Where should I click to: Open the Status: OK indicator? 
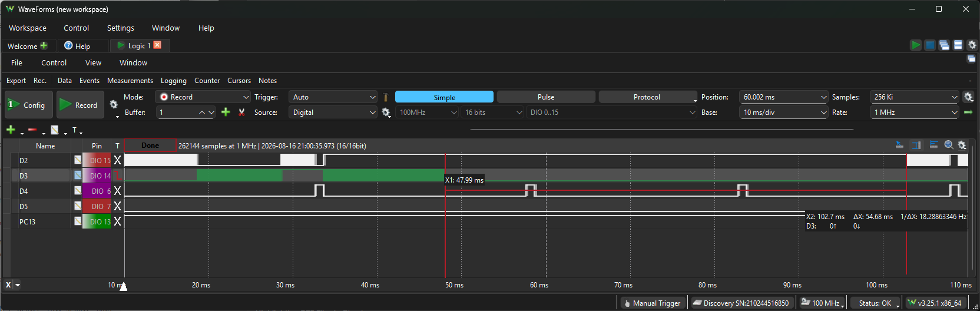(876, 303)
